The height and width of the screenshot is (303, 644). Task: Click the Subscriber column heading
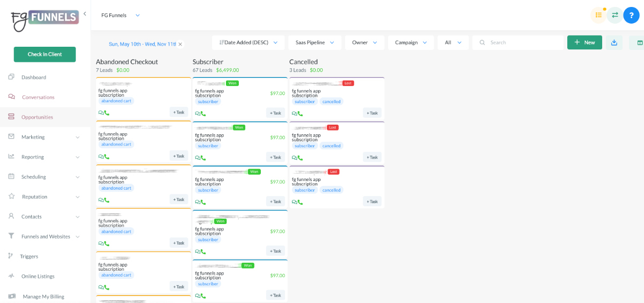(208, 62)
